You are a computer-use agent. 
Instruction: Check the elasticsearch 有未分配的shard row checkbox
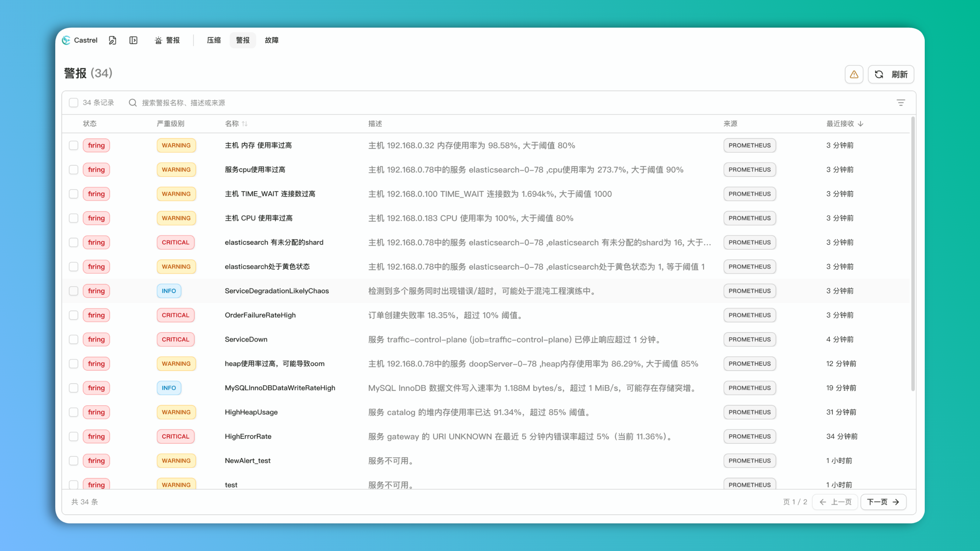click(x=73, y=242)
